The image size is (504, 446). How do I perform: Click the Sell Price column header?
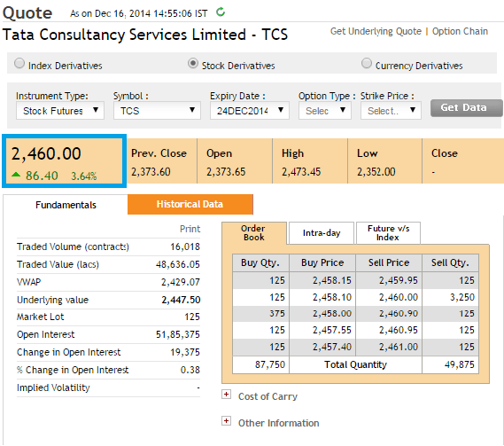[x=389, y=263]
